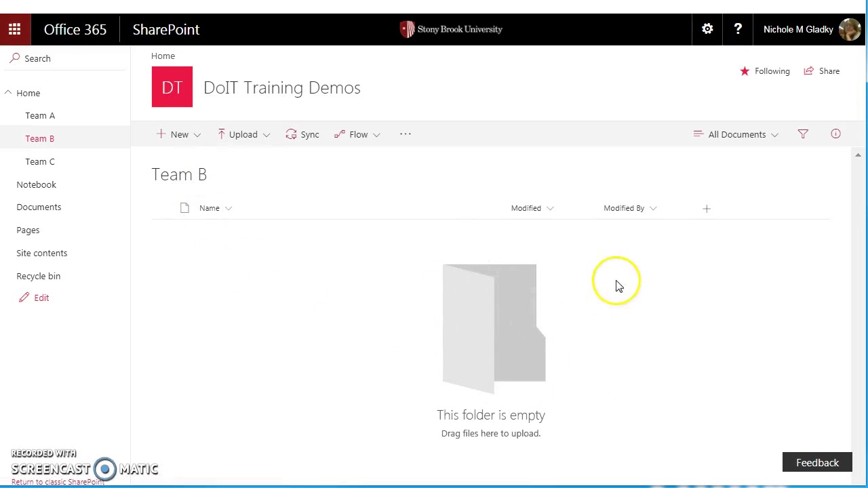Screen dimensions: 868x488
Task: Click the scrollbar up arrow
Action: [858, 155]
